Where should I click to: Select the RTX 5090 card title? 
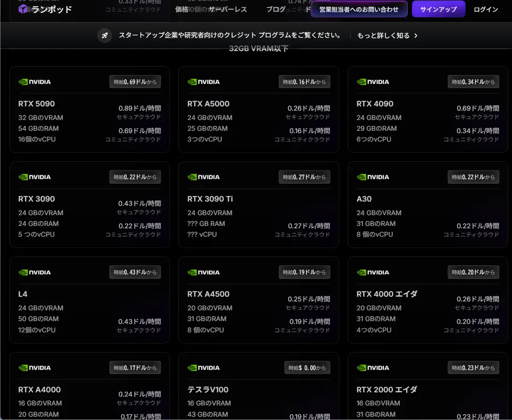click(x=37, y=104)
